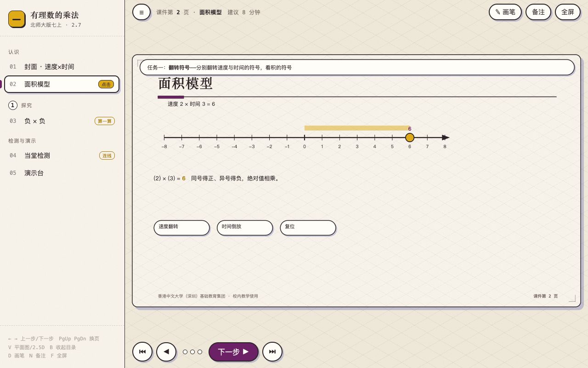
Task: Click the 0 tick label on number line
Action: [305, 147]
